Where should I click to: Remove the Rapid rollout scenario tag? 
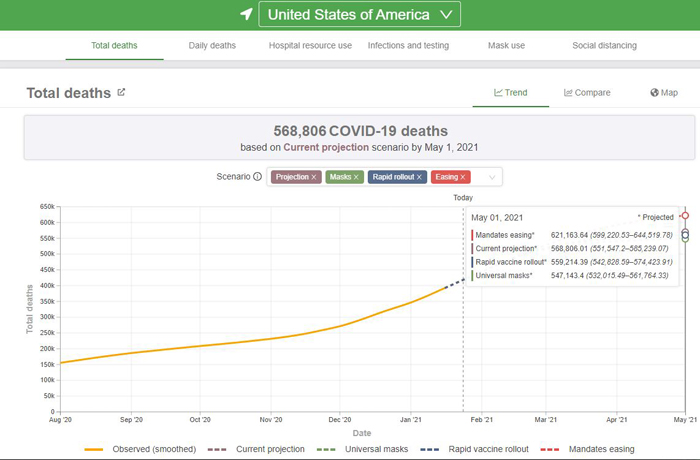(420, 177)
